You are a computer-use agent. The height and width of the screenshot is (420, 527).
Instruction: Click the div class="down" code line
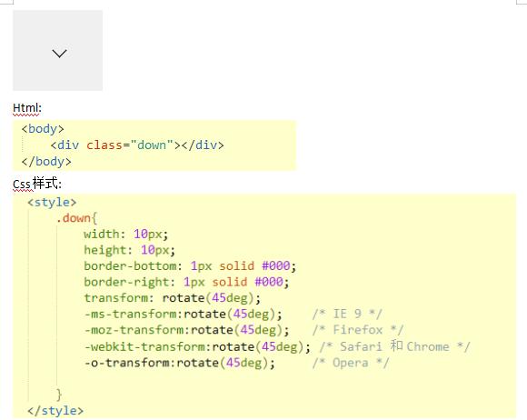point(137,145)
